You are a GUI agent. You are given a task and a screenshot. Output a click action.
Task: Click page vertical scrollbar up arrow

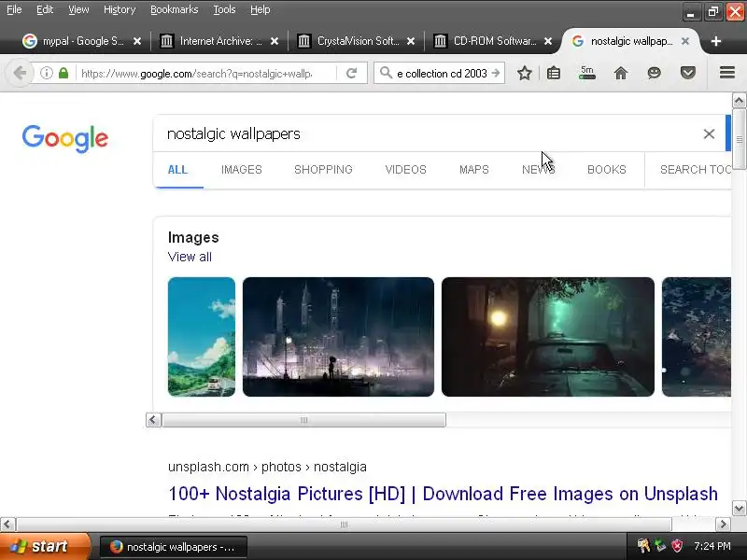pyautogui.click(x=739, y=101)
